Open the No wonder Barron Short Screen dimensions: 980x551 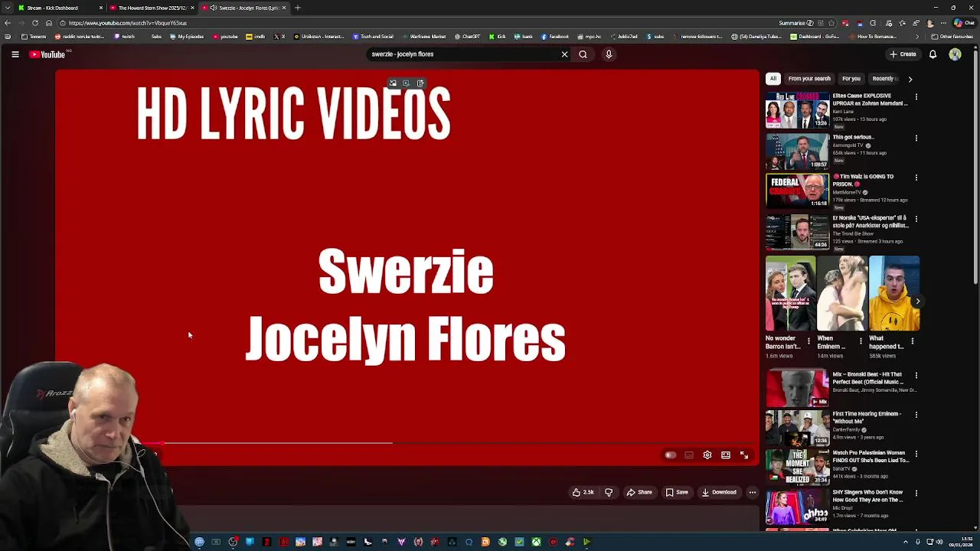tap(790, 294)
